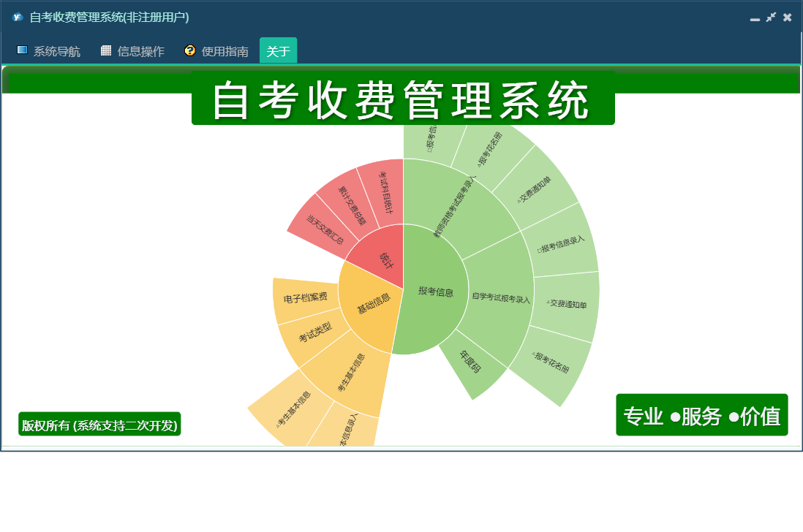The image size is (803, 532).
Task: Select the green 报考信息 center segment
Action: pos(434,292)
